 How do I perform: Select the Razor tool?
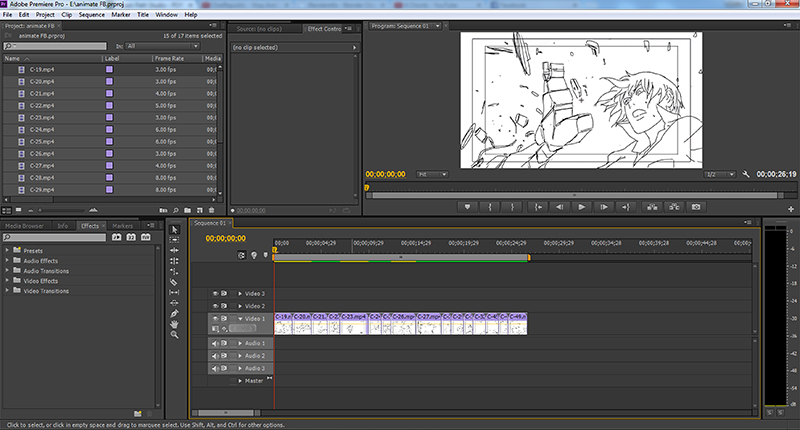pyautogui.click(x=174, y=282)
